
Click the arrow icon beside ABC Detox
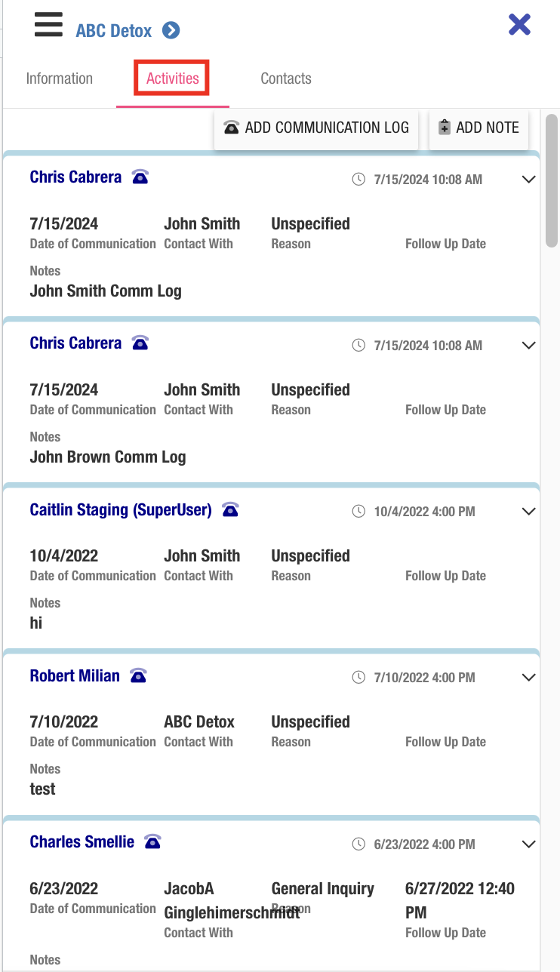point(171,31)
